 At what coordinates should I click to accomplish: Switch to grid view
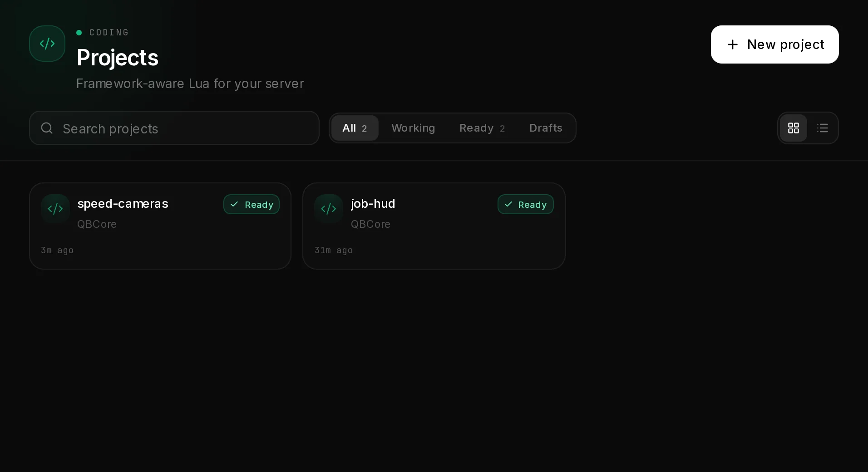click(x=793, y=128)
